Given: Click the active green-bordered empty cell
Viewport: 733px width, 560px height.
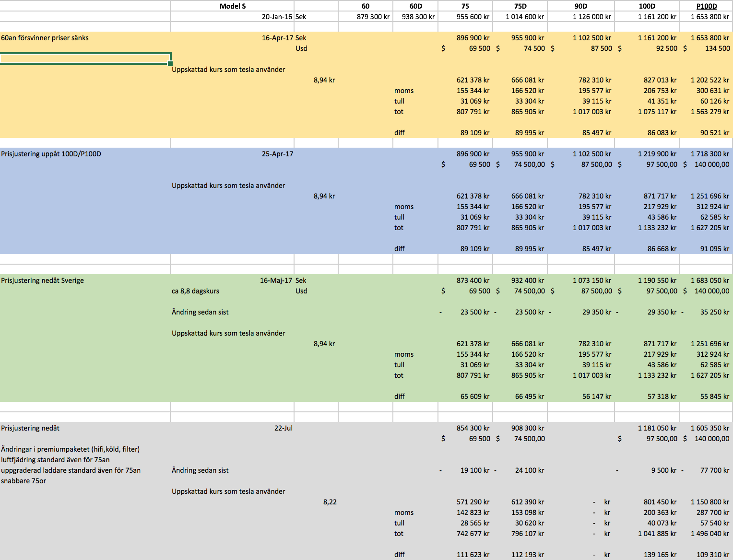Looking at the screenshot, I should pos(85,58).
